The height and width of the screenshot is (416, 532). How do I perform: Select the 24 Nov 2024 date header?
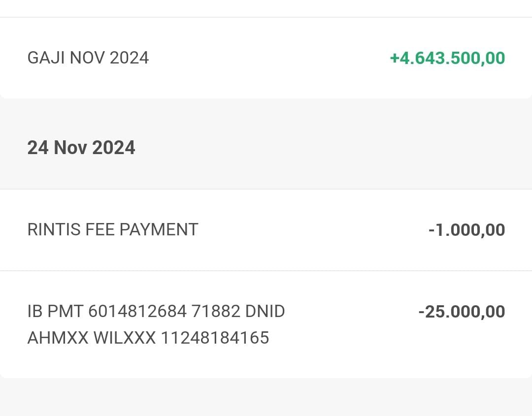pos(81,148)
